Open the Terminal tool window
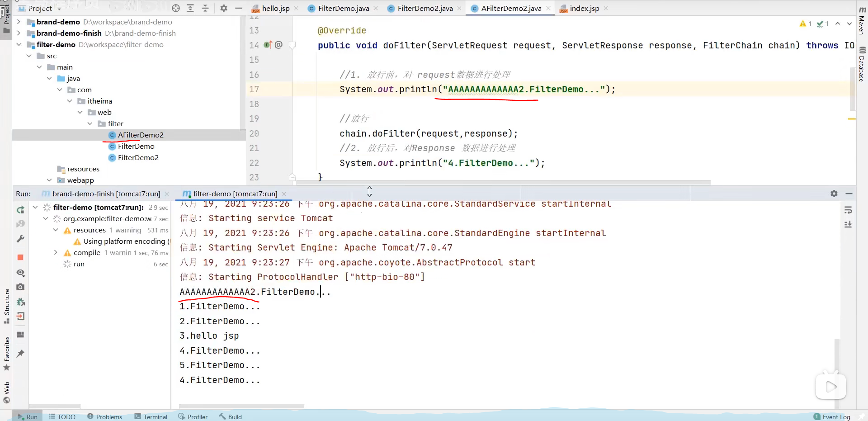 point(151,416)
